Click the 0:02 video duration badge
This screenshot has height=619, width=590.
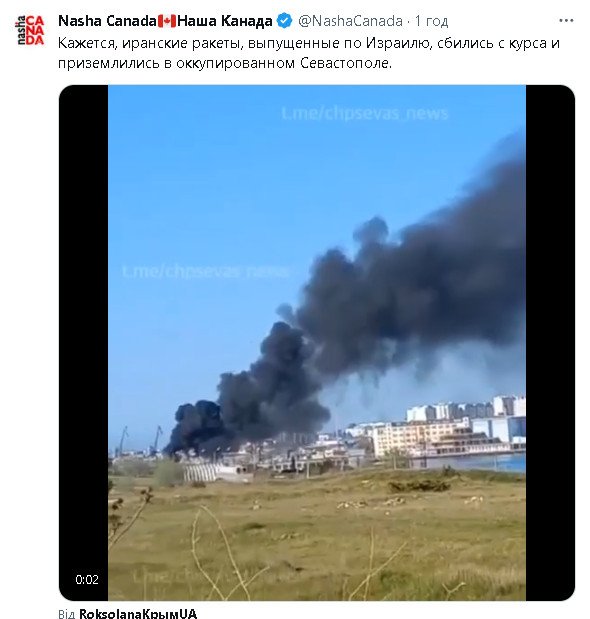(87, 580)
